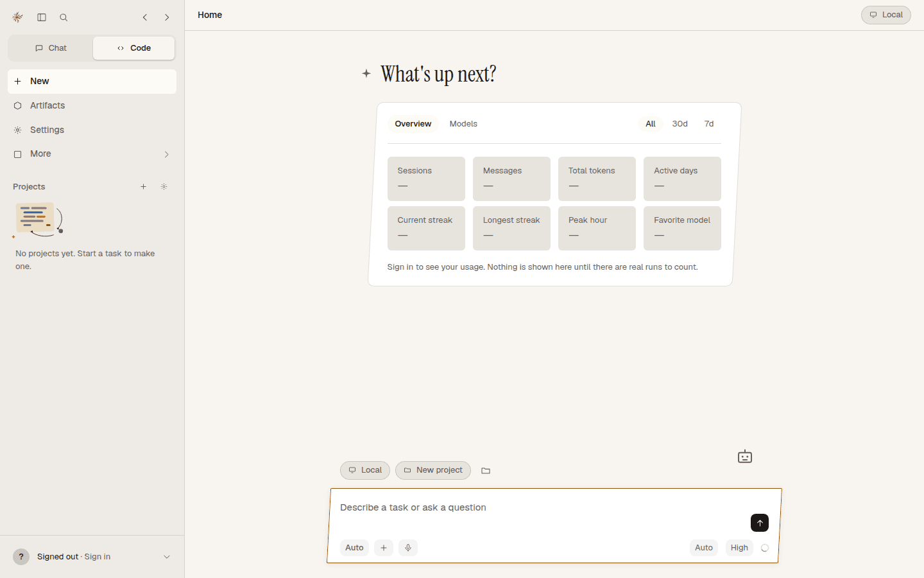Open the Auto mode dropdown at bottom left
Image resolution: width=924 pixels, height=578 pixels.
(354, 548)
